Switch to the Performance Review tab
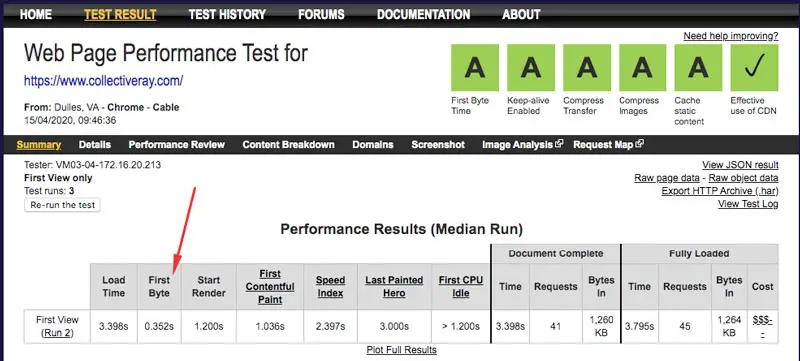Screen dimensions: 800x361 [x=177, y=145]
